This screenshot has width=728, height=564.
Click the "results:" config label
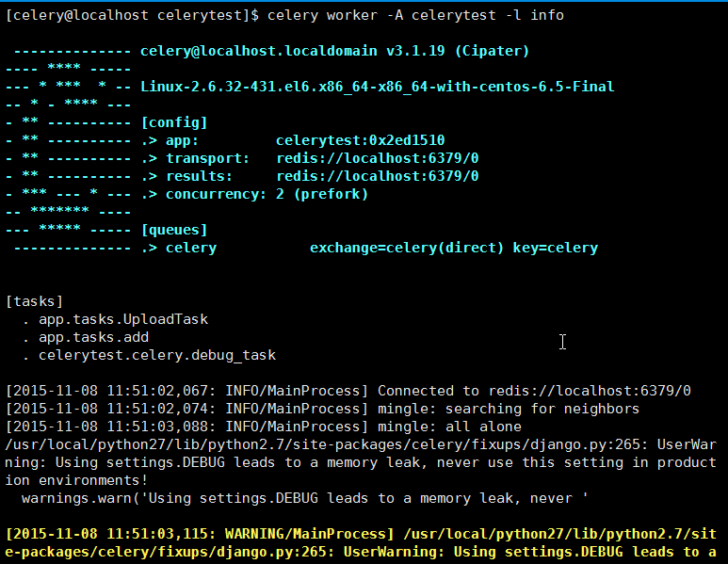[x=199, y=176]
